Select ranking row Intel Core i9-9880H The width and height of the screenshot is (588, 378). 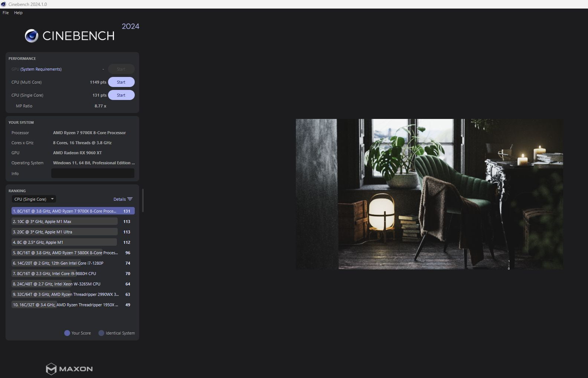point(73,274)
